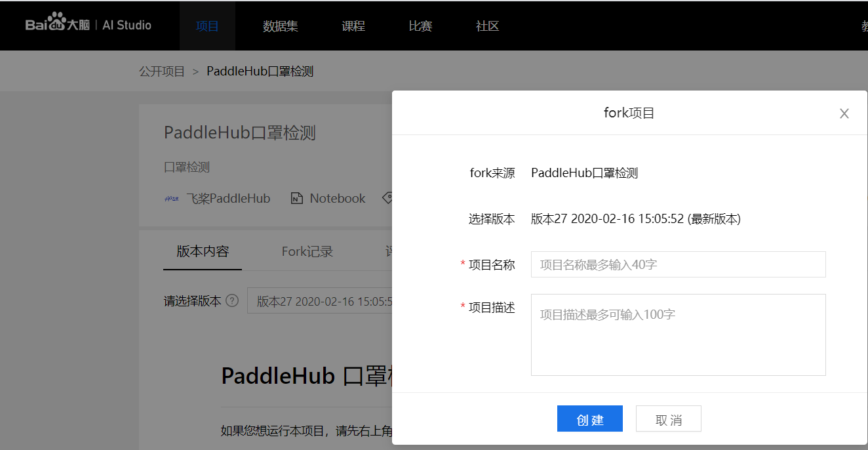Switch to the 版本内容 tab
The height and width of the screenshot is (450, 868).
click(x=203, y=251)
